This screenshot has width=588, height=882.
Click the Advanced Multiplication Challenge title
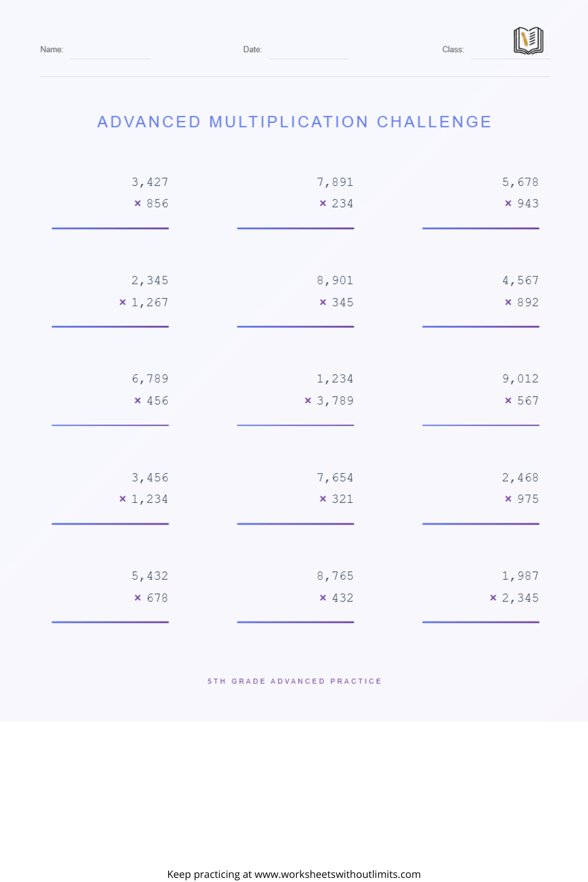[294, 122]
